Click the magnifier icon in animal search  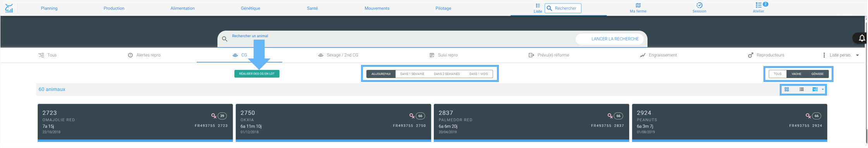225,39
